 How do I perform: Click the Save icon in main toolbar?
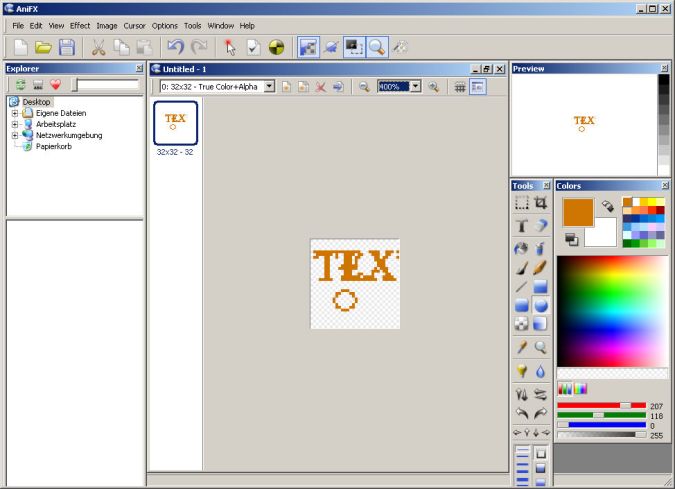pos(67,47)
